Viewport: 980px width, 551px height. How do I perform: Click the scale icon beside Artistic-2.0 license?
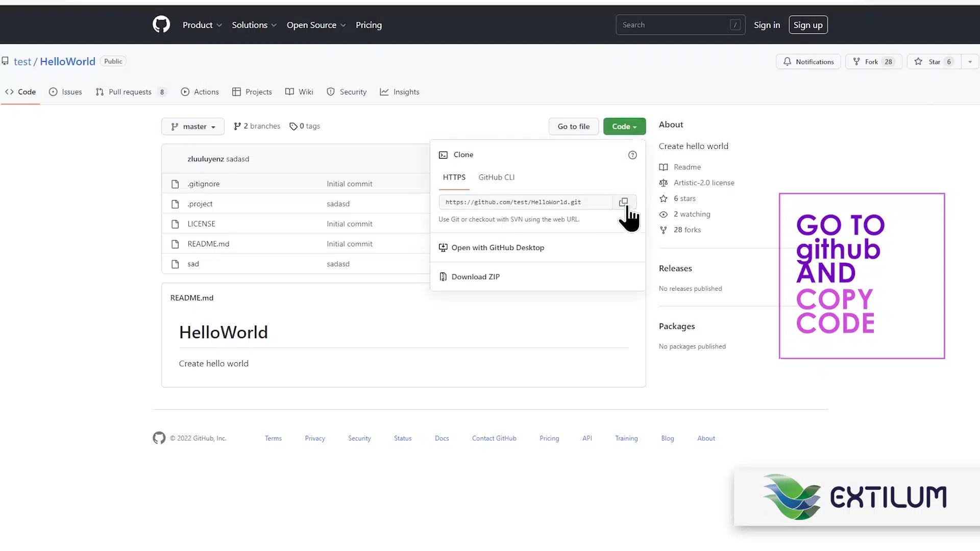point(664,183)
